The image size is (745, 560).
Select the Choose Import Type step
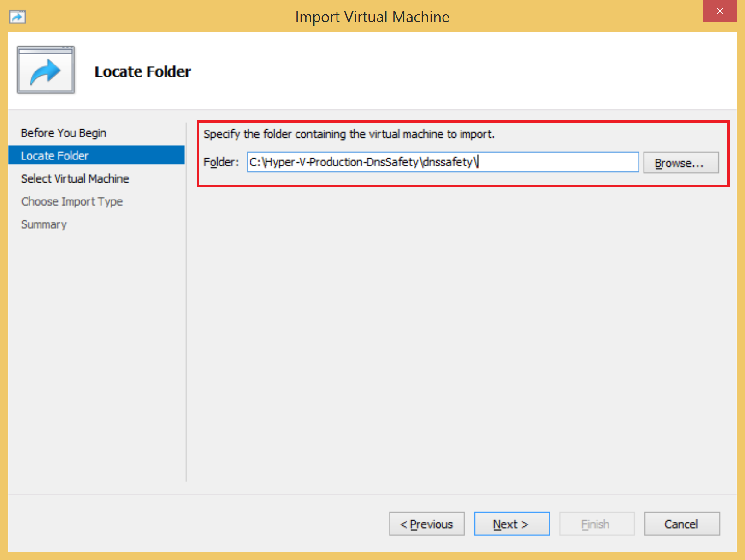(x=72, y=201)
